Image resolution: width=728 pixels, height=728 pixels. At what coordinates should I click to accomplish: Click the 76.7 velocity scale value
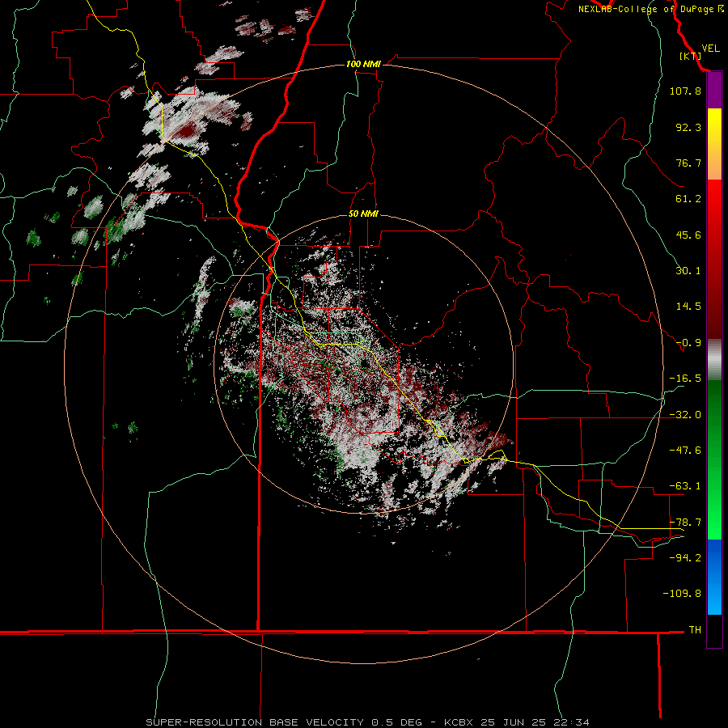688,163
